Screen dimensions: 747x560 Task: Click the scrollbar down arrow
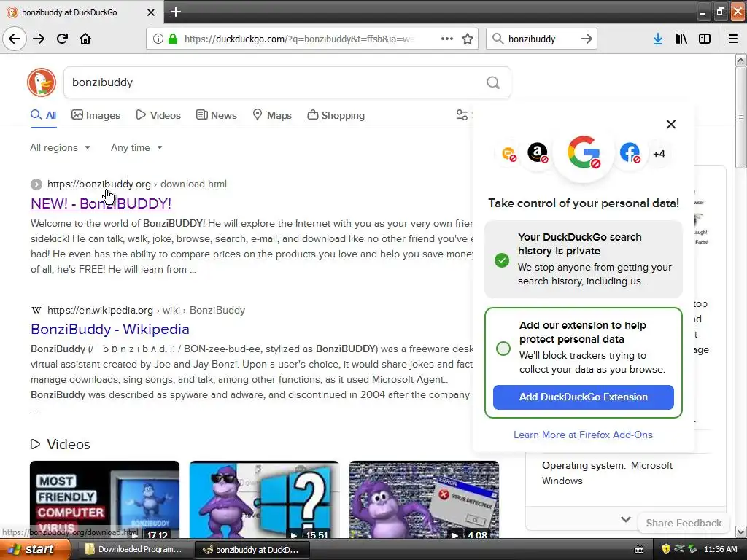pyautogui.click(x=741, y=532)
